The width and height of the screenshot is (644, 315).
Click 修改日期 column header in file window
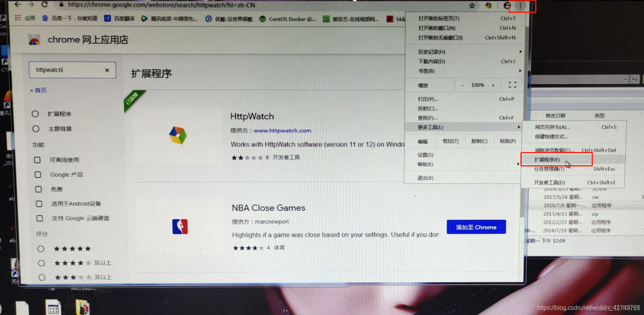point(555,116)
